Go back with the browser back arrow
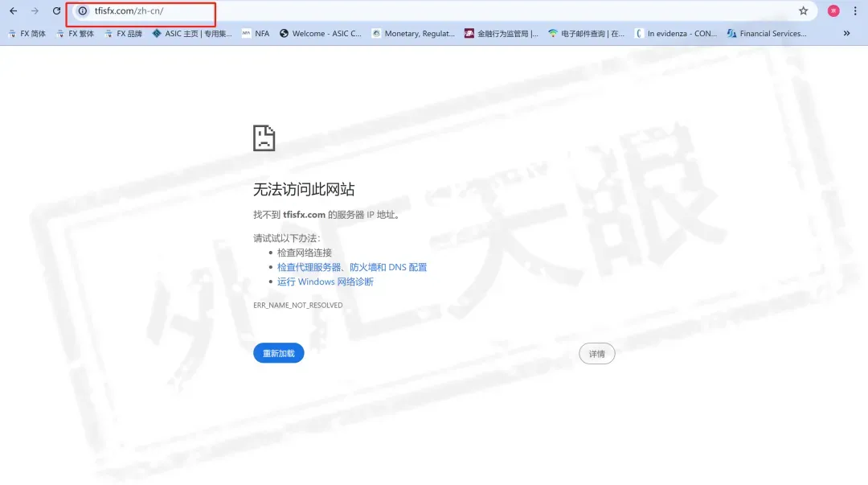 click(14, 10)
